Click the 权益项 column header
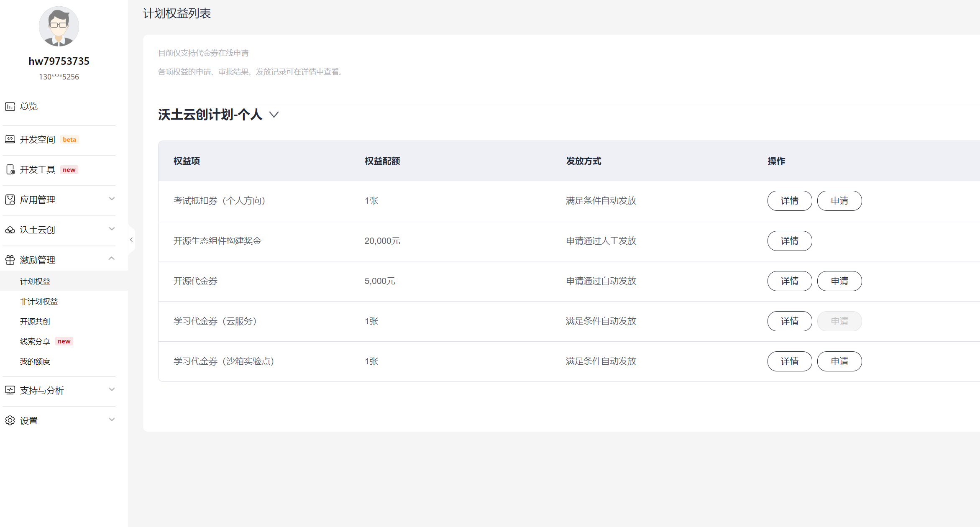Viewport: 980px width, 527px height. click(187, 161)
